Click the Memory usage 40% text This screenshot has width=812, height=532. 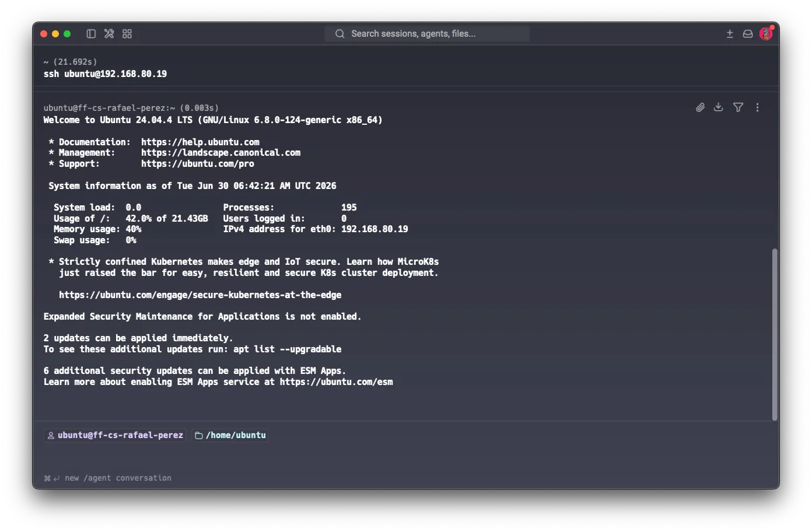tap(97, 229)
